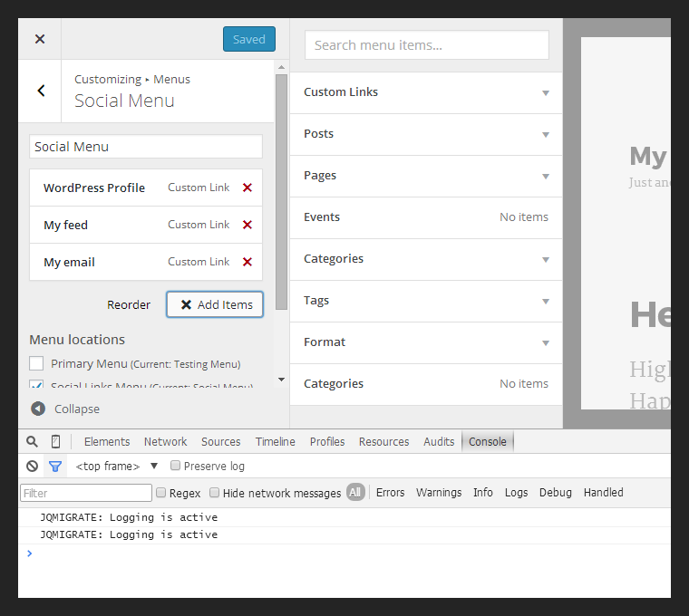Click the customizer panel scrollbar thumb
The image size is (689, 616).
click(282, 192)
